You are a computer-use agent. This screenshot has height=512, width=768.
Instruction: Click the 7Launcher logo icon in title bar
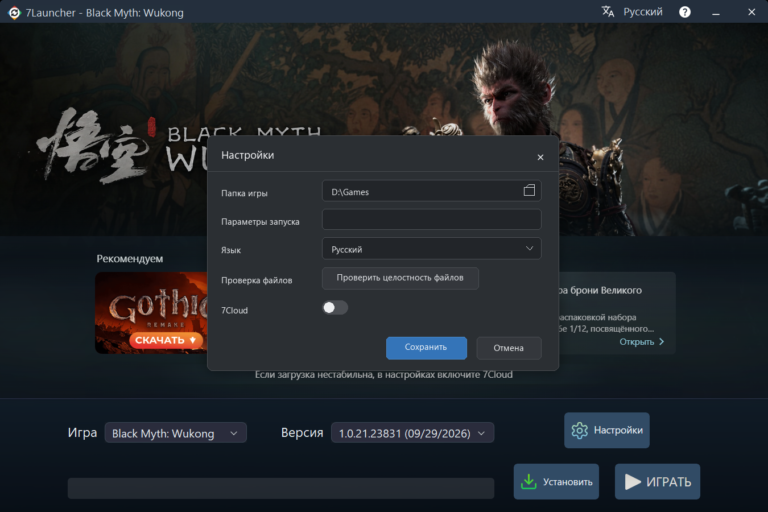[x=14, y=13]
